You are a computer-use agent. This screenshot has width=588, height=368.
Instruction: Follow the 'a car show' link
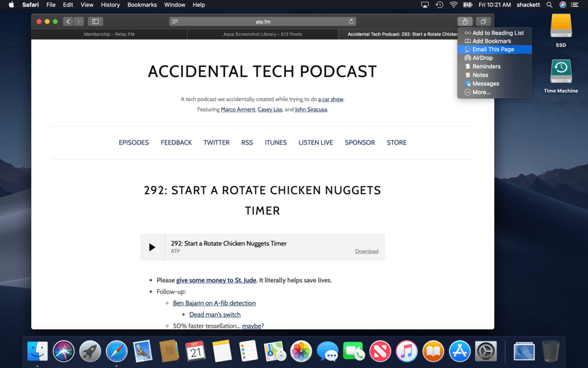pyautogui.click(x=331, y=99)
